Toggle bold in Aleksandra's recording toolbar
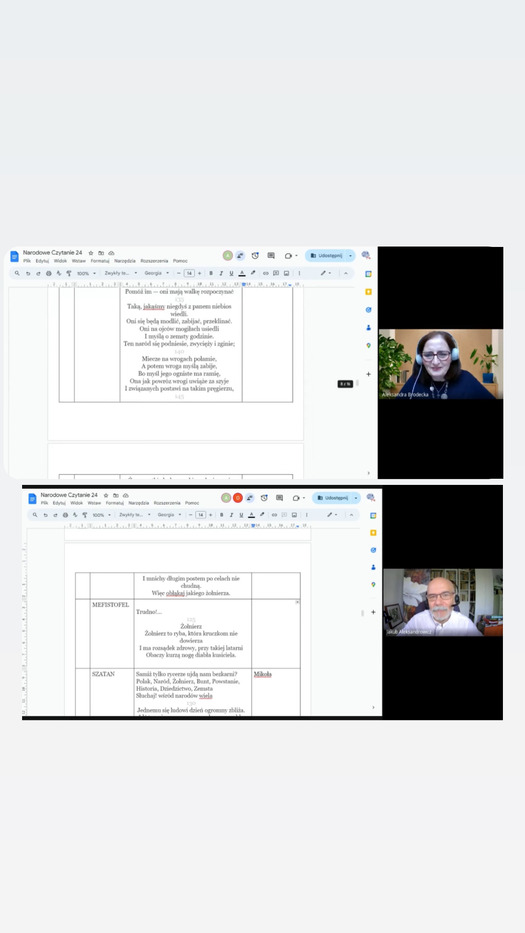The height and width of the screenshot is (933, 525). 211,273
